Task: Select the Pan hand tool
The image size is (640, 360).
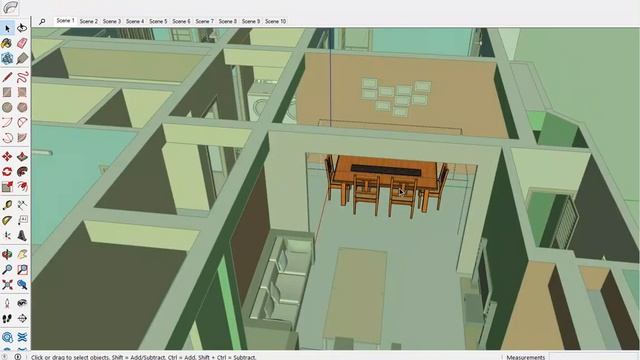Action: click(22, 255)
